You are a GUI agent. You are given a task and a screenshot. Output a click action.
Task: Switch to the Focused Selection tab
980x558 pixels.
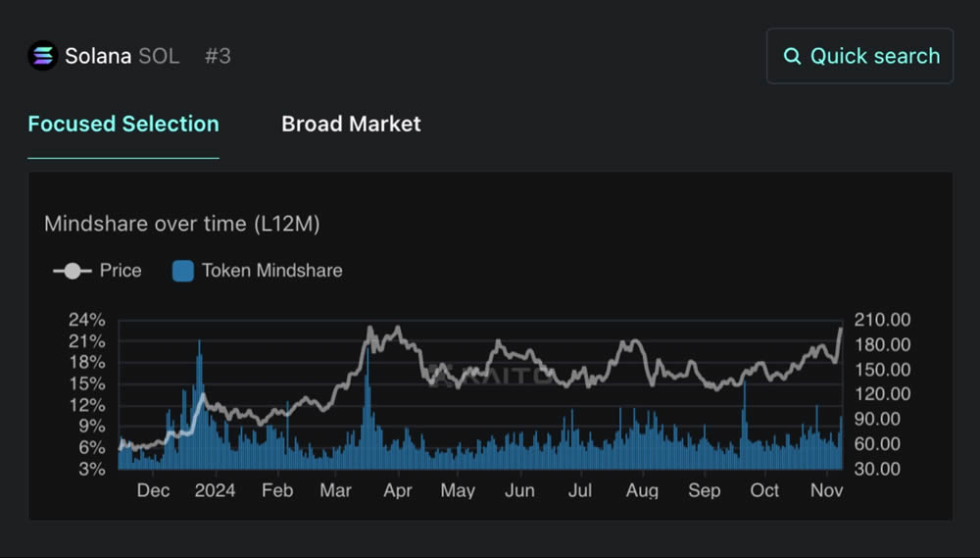(x=123, y=125)
